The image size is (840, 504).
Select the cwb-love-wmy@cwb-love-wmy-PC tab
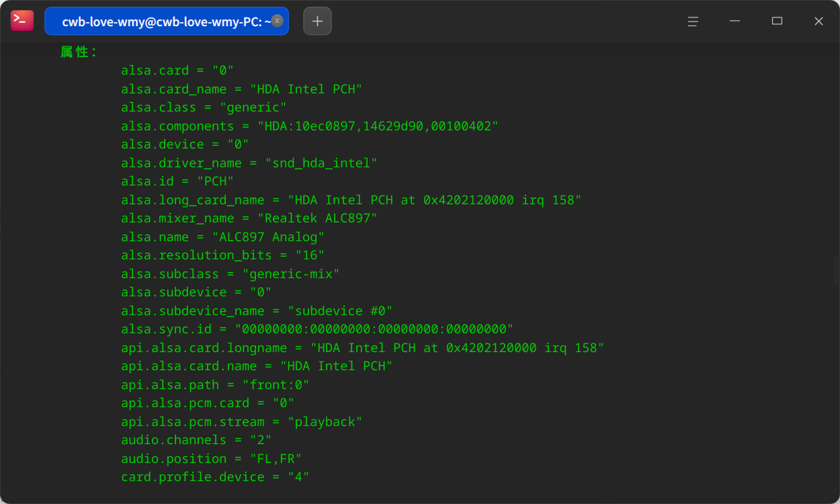pyautogui.click(x=167, y=21)
